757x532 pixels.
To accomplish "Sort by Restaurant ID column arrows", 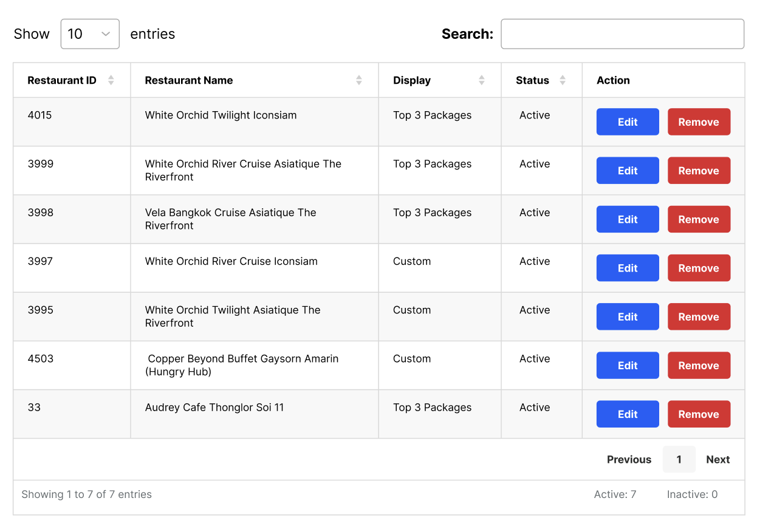I will tap(111, 80).
